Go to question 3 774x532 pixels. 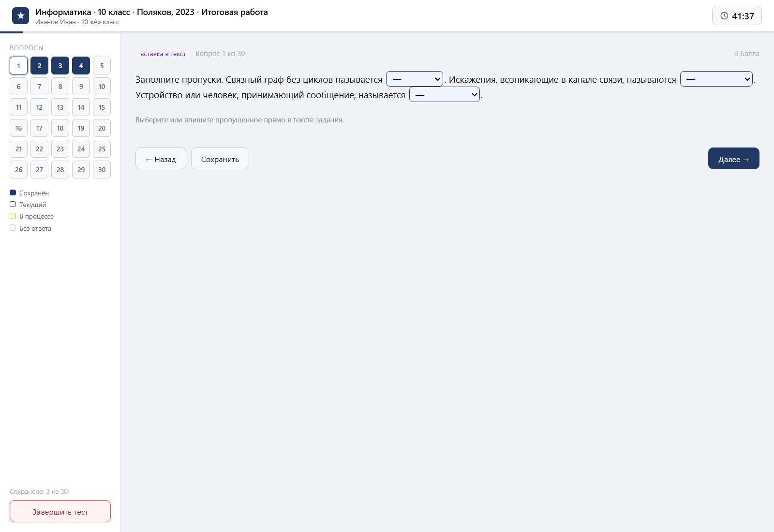[60, 66]
